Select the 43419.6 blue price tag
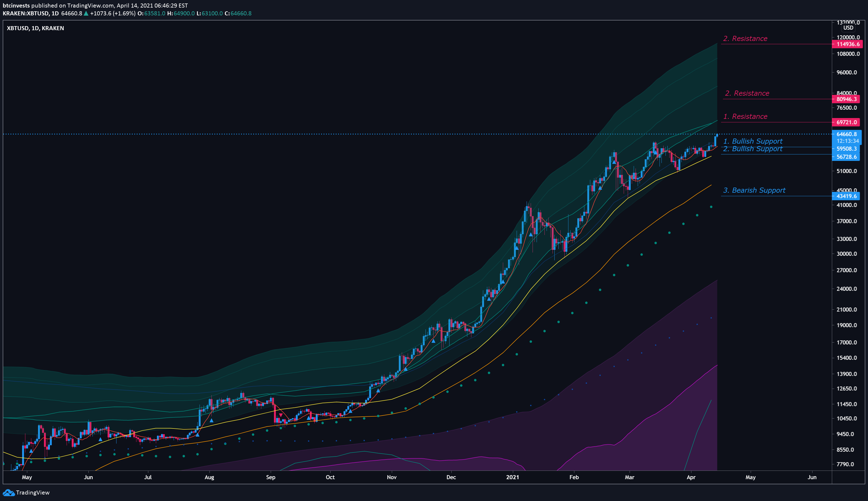868x501 pixels. pos(846,196)
